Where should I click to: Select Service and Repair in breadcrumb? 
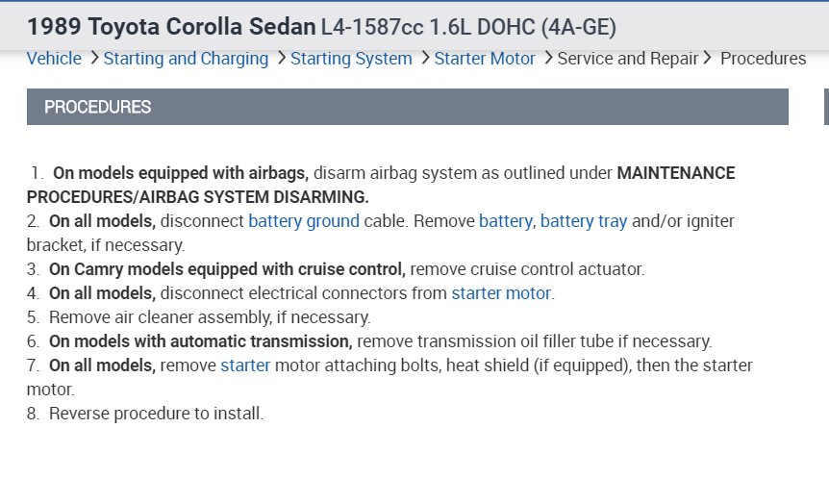click(x=628, y=59)
